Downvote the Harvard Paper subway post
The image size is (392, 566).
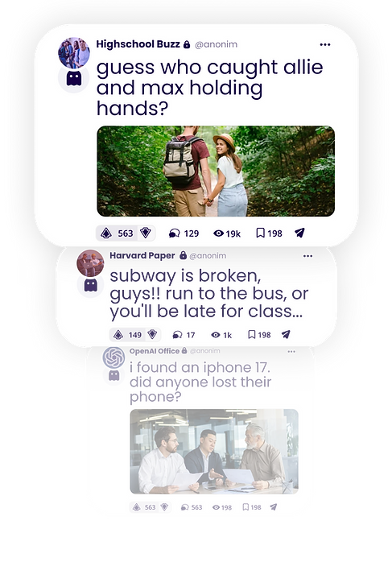click(152, 335)
